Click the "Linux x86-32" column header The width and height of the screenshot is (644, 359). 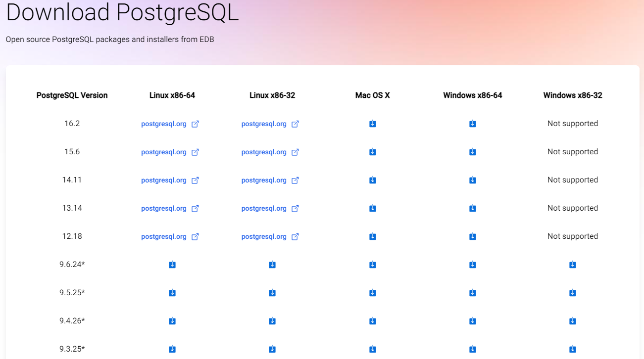click(x=272, y=95)
